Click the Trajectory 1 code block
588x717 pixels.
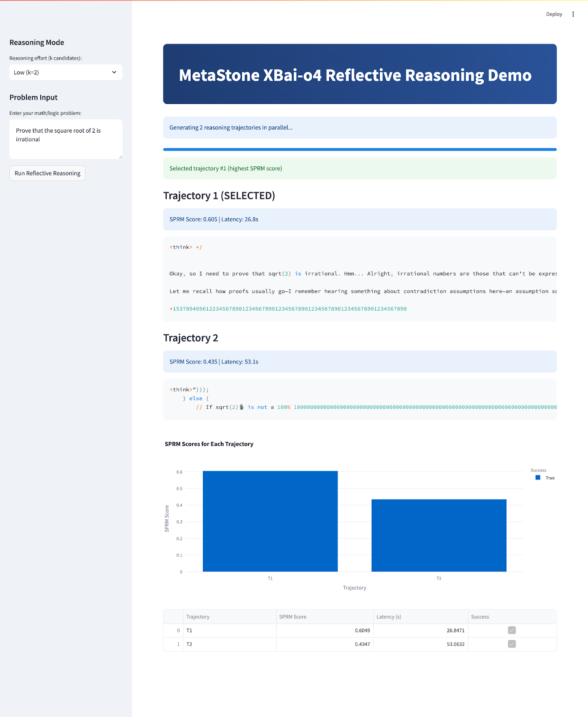360,279
